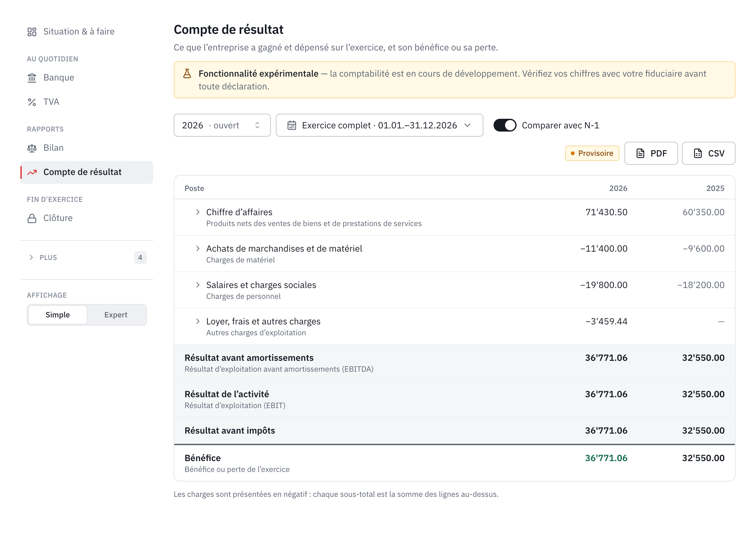Click the experimental flask icon in banner
The width and height of the screenshot is (756, 539).
[x=187, y=74]
